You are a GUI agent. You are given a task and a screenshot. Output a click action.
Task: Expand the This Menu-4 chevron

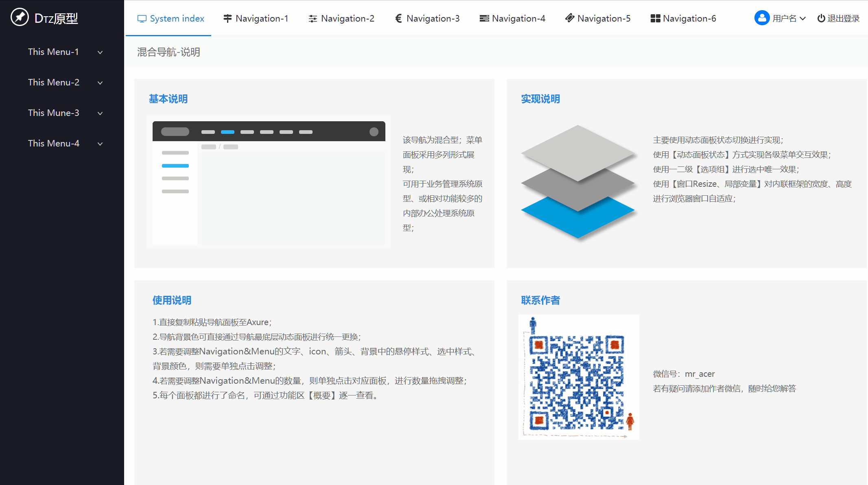(100, 144)
